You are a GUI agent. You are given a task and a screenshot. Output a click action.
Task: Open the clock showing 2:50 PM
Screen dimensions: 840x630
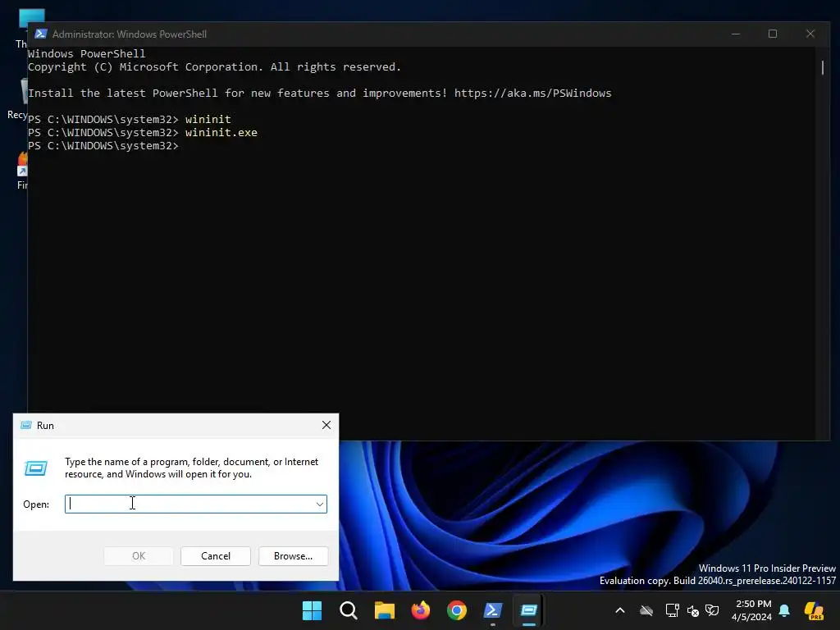(751, 610)
